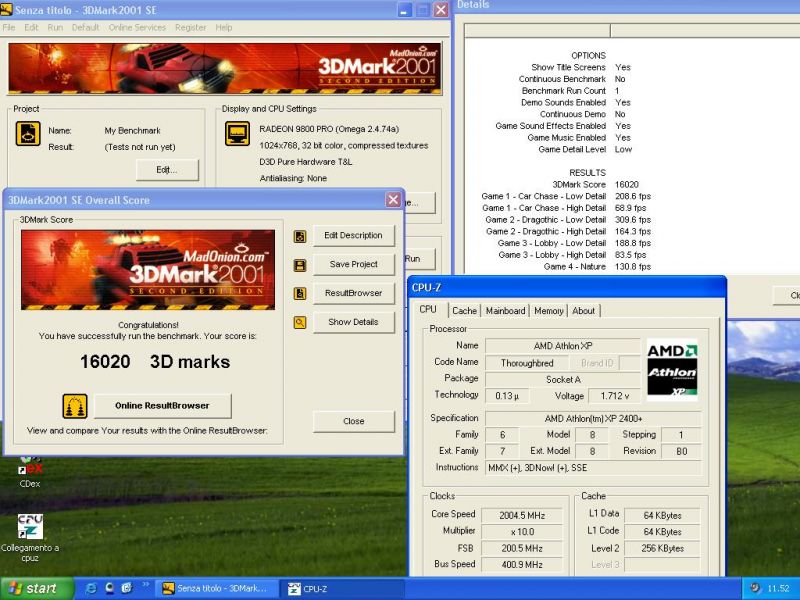Expand hidden quick launch items with the chevron
The width and height of the screenshot is (800, 600).
[145, 585]
